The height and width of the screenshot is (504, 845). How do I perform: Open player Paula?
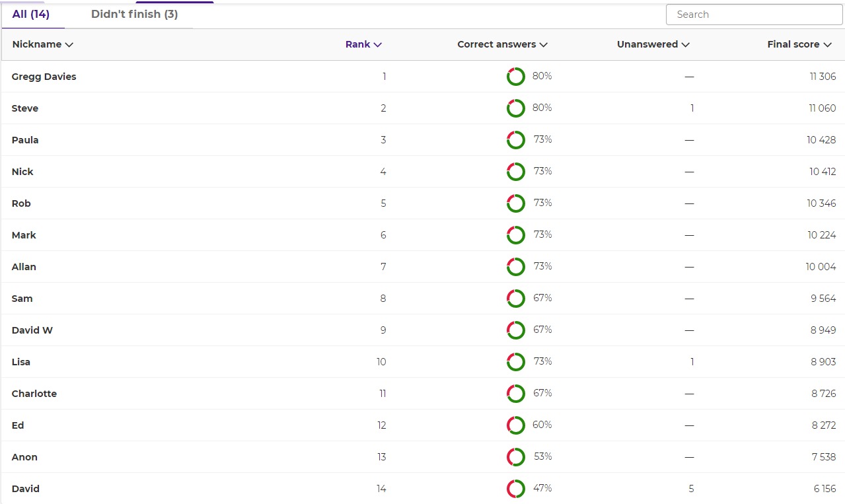click(25, 140)
